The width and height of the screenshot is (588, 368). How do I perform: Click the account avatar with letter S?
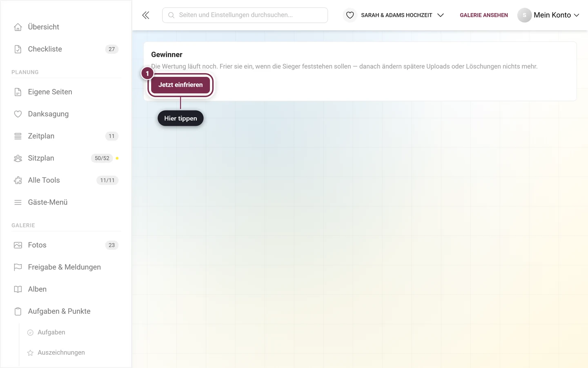pyautogui.click(x=524, y=15)
